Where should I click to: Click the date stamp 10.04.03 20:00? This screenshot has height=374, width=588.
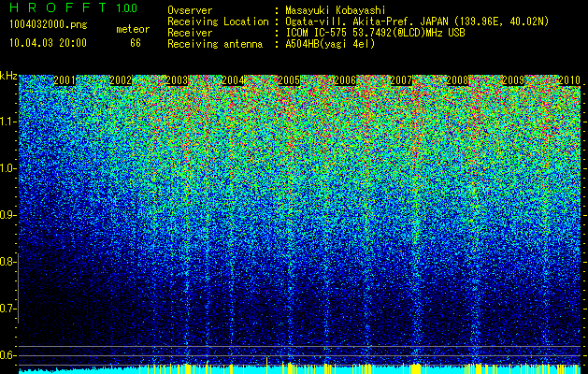pos(48,43)
